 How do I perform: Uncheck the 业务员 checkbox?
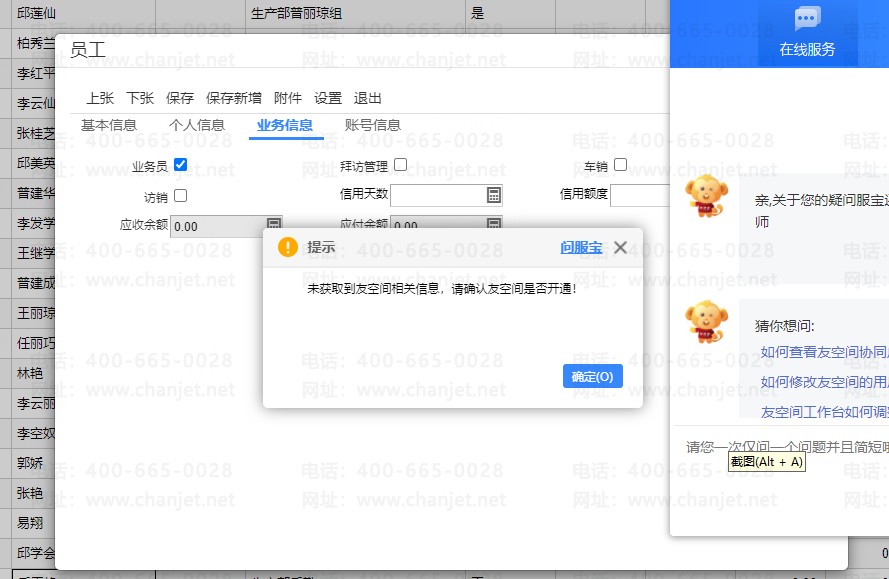(x=180, y=165)
